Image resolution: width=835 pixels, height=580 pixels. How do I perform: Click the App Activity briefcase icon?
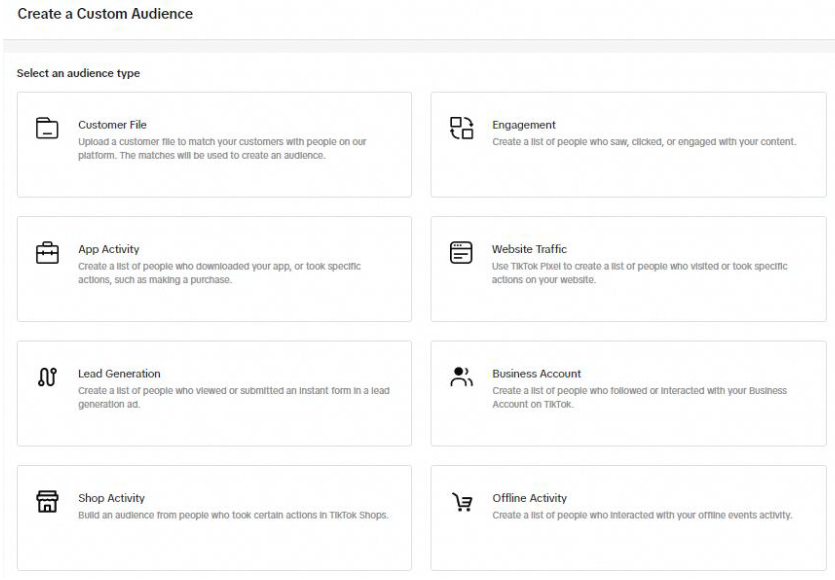point(47,253)
